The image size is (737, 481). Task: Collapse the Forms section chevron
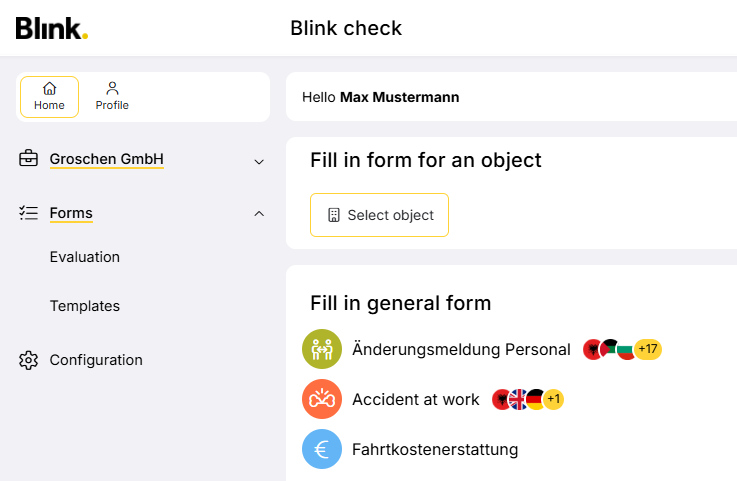(259, 213)
